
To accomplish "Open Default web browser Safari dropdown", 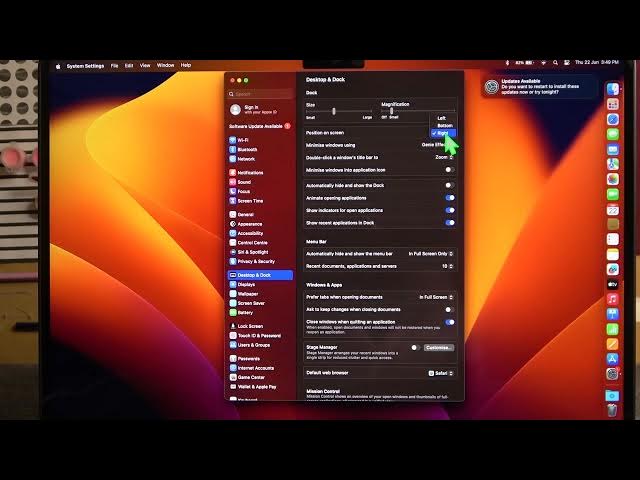I will point(441,373).
